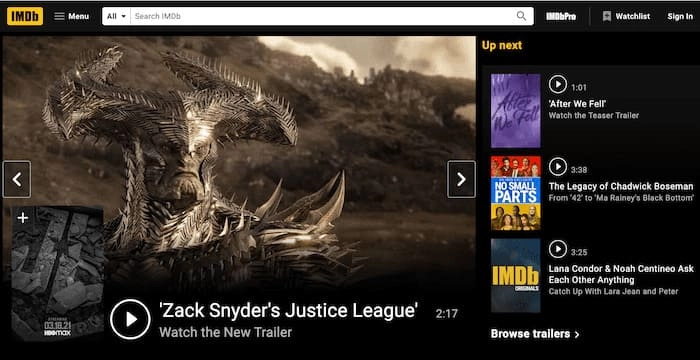Open the hamburger Menu
Viewport: 700px width, 360px height.
coord(71,17)
